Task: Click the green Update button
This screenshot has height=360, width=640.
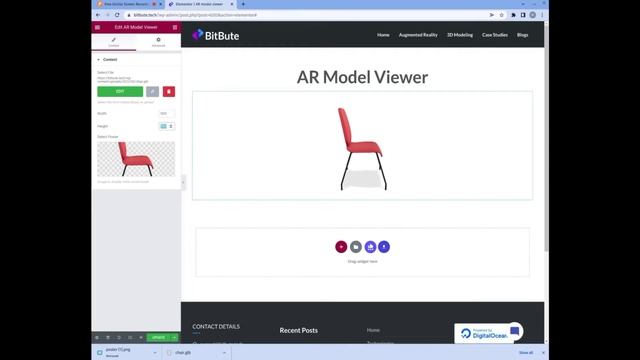Action: pyautogui.click(x=158, y=338)
